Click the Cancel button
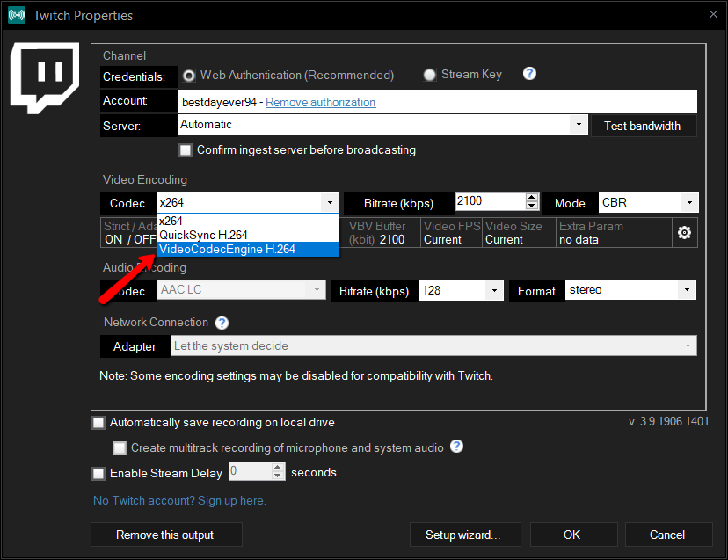This screenshot has width=728, height=560. pos(668,535)
